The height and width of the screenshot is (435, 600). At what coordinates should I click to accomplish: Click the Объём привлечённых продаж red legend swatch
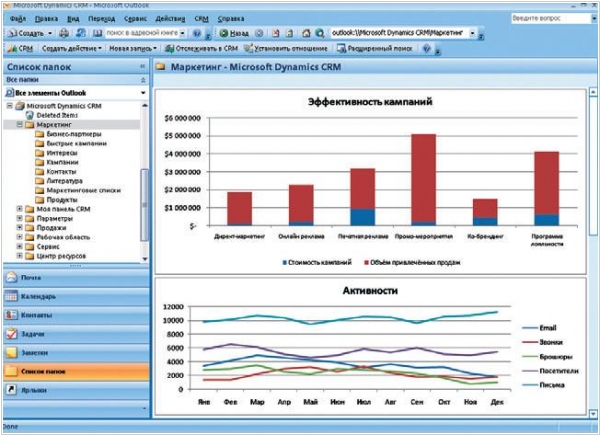[366, 262]
